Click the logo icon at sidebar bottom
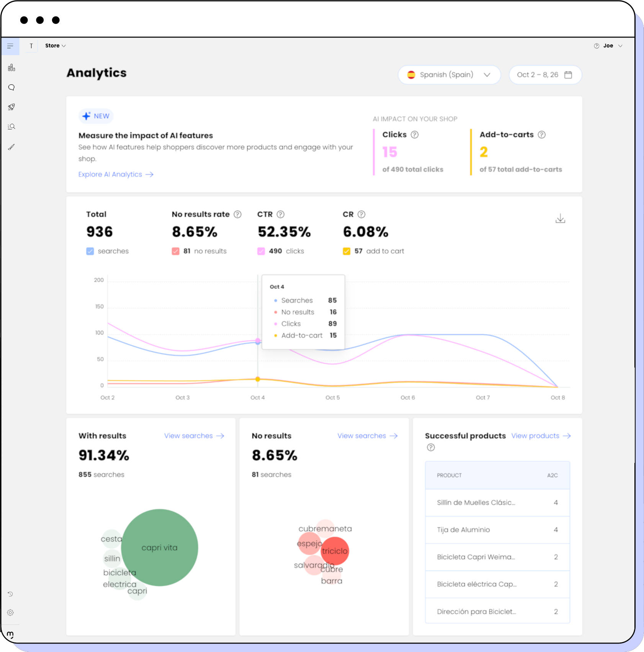This screenshot has height=652, width=644. 10,635
